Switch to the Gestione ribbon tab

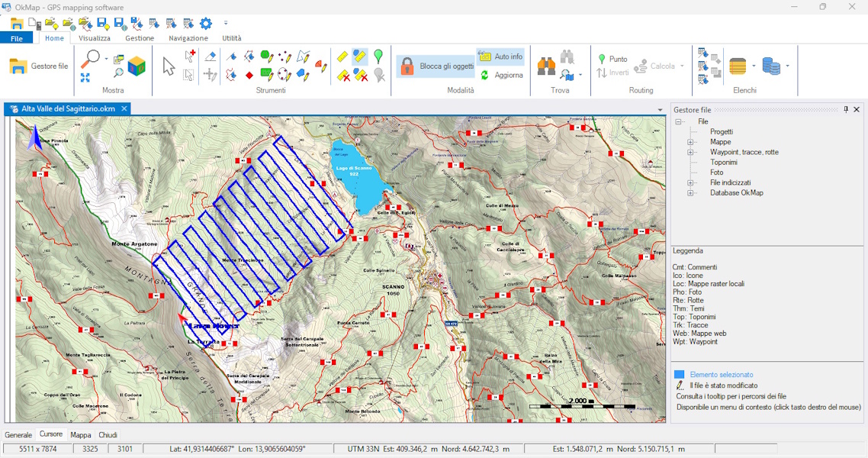tap(140, 38)
